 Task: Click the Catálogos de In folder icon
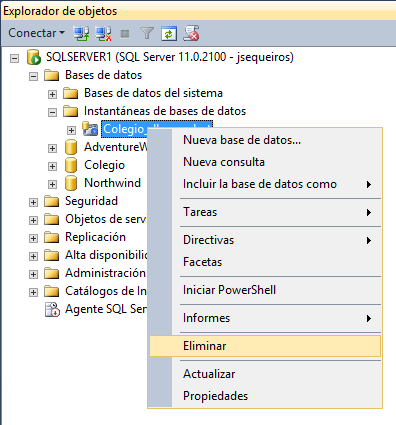pyautogui.click(x=52, y=291)
